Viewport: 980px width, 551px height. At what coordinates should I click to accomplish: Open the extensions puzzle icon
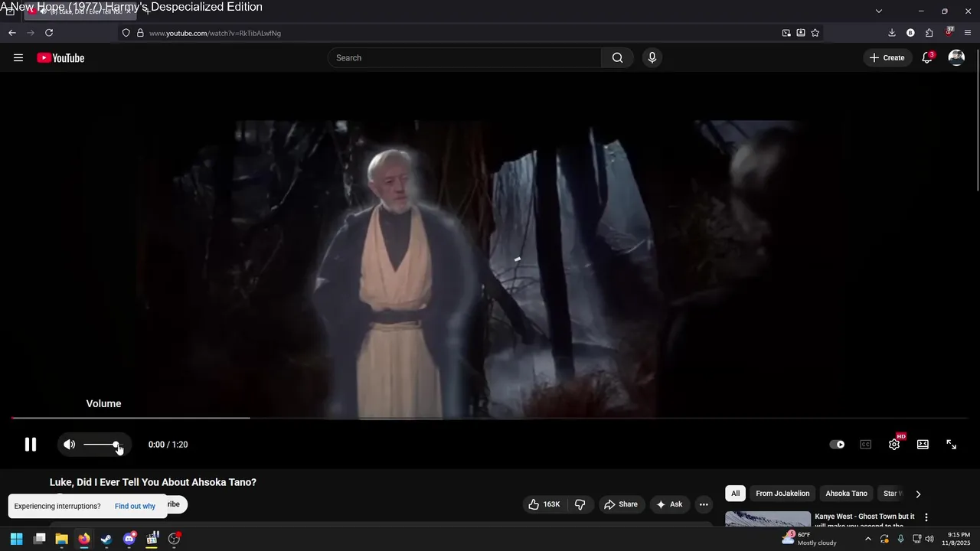pos(929,33)
